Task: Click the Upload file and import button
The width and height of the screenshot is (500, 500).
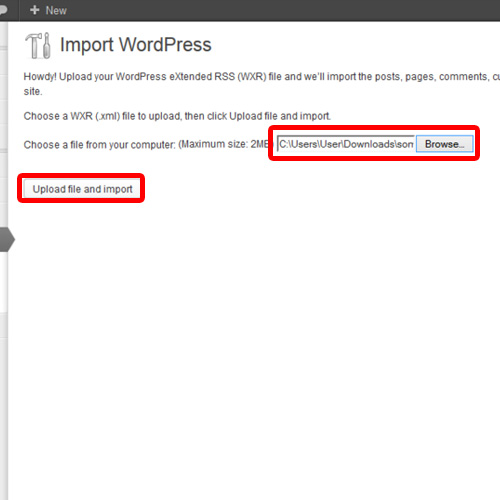Action: (82, 189)
